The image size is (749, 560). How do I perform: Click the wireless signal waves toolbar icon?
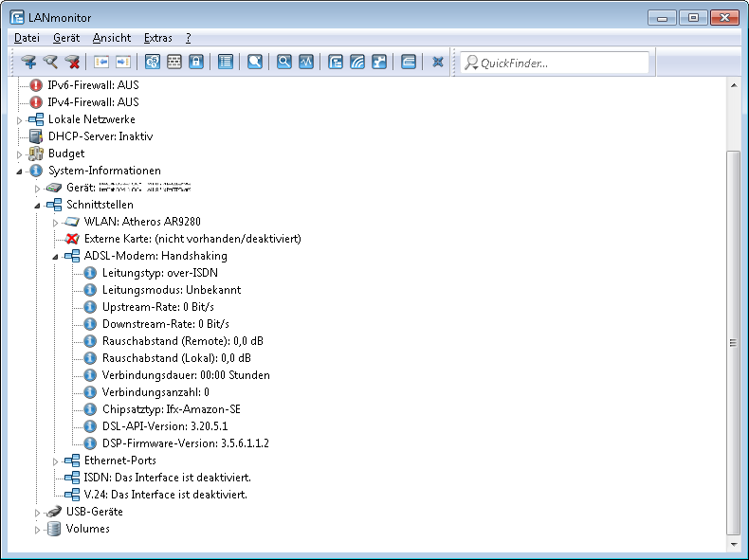357,63
